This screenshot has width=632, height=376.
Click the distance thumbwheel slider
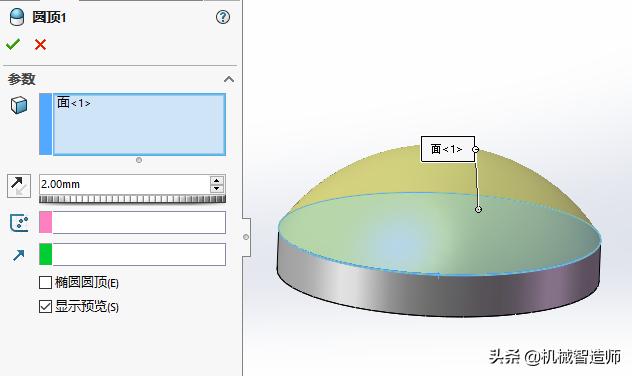132,199
